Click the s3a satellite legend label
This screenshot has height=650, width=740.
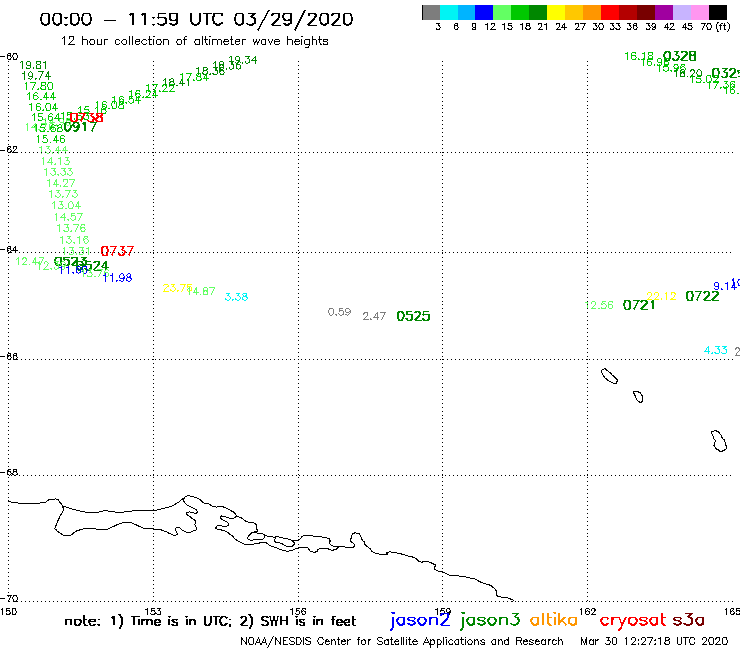coord(689,620)
